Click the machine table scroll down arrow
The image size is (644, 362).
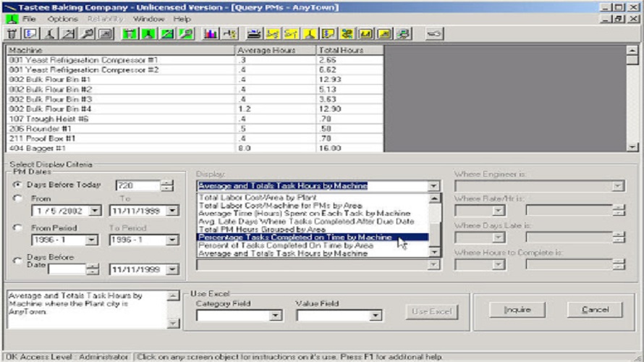(x=632, y=147)
